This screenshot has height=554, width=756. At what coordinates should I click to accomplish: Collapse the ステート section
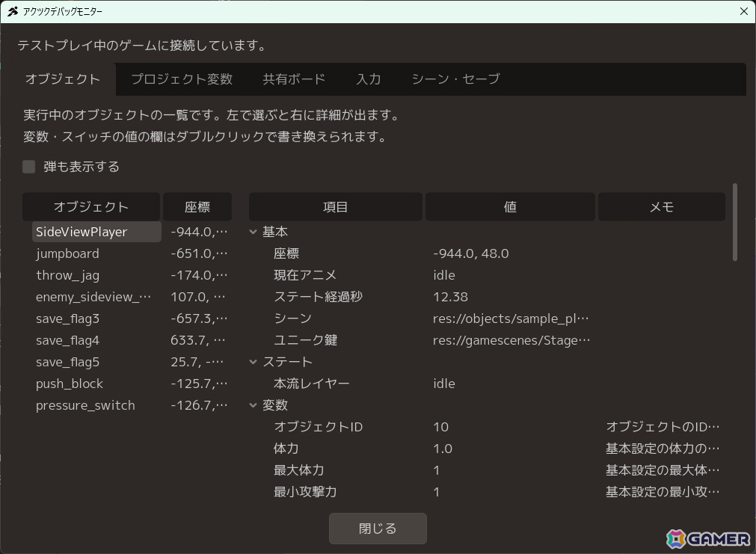click(253, 362)
